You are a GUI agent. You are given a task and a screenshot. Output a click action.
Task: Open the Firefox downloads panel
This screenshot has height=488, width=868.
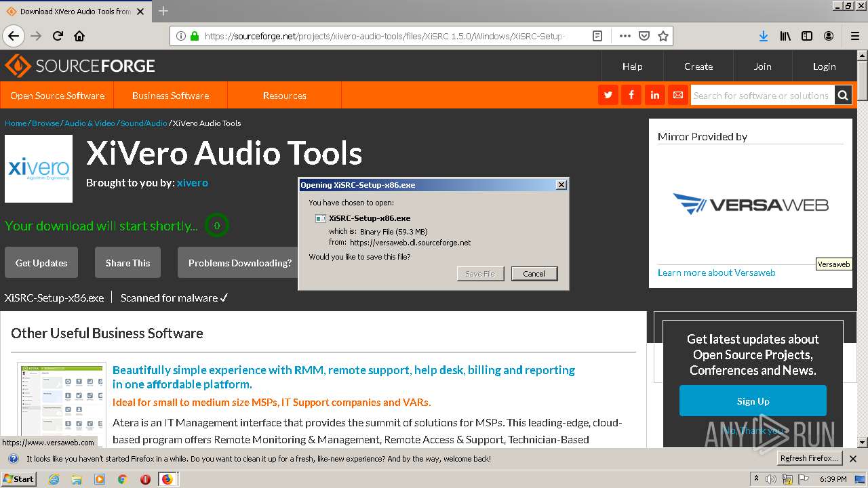tap(764, 36)
